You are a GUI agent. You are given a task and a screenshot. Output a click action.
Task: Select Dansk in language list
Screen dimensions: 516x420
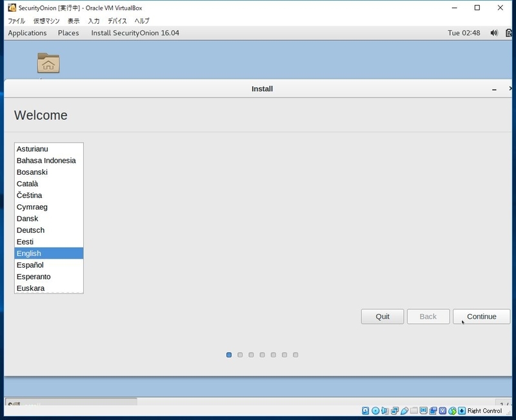49,218
